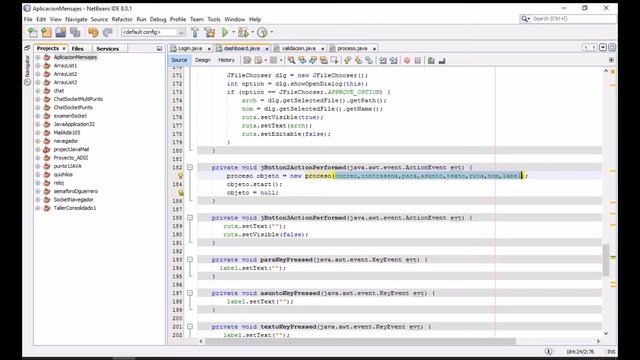
Task: Close the dashboard.java tab
Action: point(267,49)
